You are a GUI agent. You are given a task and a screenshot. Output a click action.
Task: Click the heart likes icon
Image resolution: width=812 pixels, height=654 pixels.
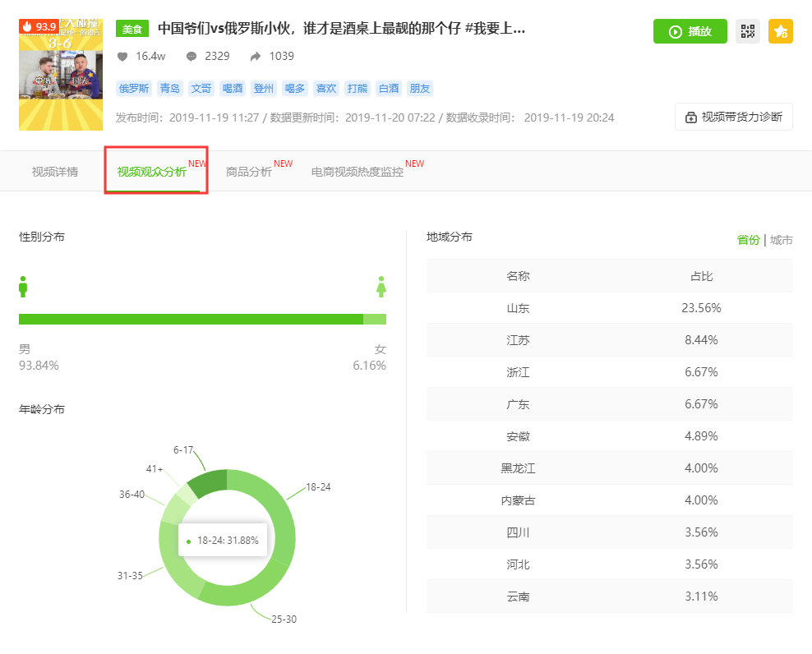(122, 57)
